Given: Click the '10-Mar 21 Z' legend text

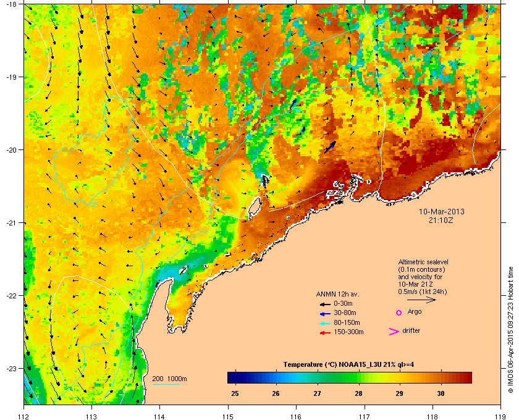Looking at the screenshot, I should [x=415, y=284].
